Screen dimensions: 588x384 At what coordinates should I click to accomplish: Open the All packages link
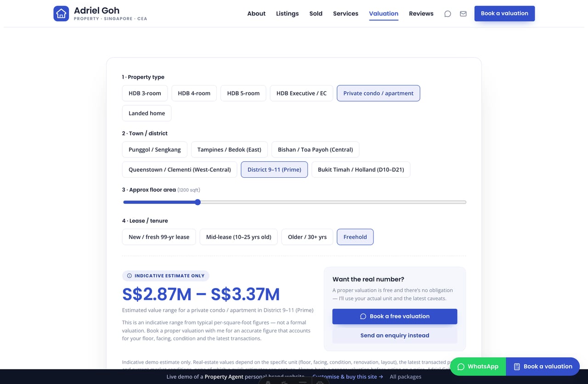[405, 377]
